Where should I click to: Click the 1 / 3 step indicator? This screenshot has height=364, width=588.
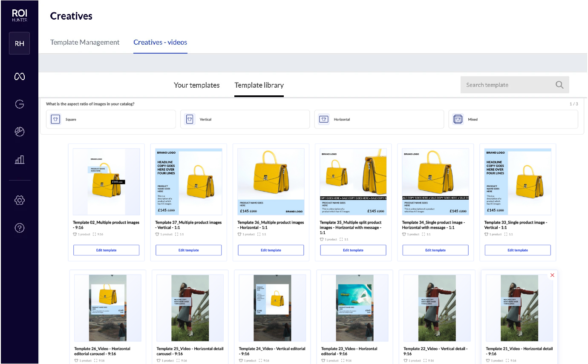574,104
